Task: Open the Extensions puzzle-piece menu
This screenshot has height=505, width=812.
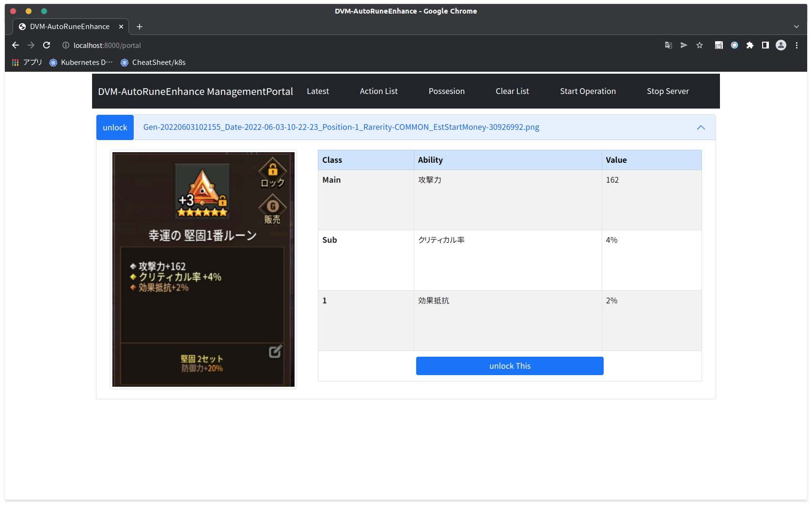Action: click(750, 45)
